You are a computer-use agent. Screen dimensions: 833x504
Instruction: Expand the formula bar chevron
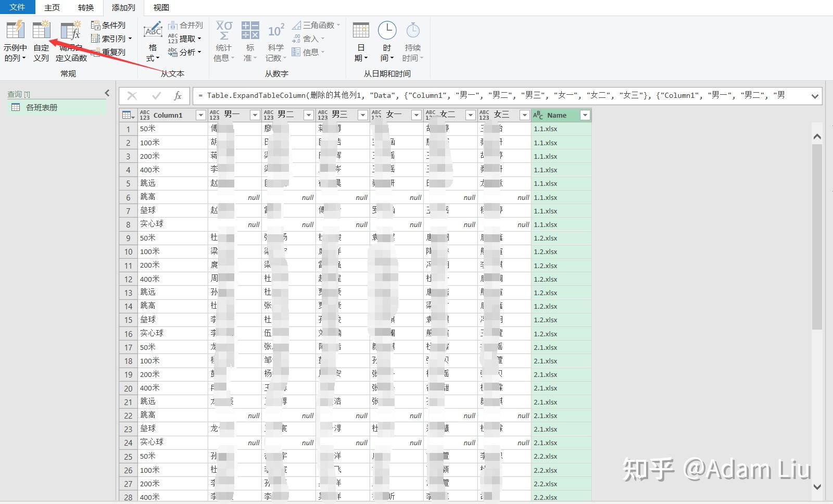point(815,96)
